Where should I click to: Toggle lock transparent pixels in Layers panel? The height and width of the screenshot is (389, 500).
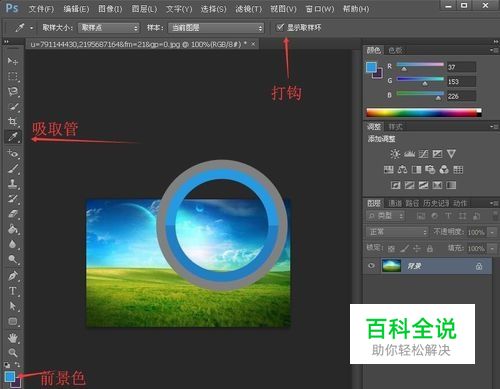(x=392, y=249)
